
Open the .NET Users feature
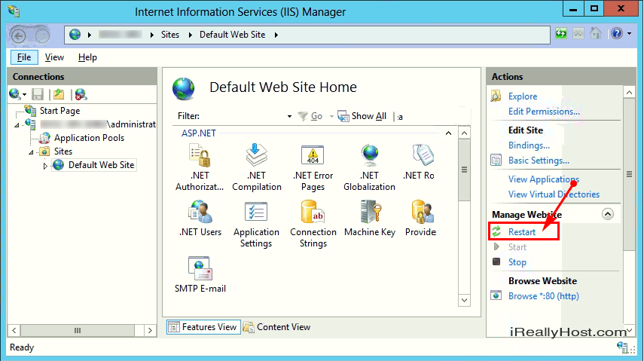[200, 219]
